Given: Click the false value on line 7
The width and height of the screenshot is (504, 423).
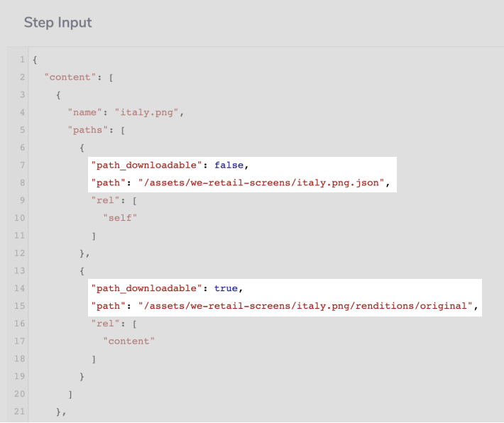Looking at the screenshot, I should 229,165.
